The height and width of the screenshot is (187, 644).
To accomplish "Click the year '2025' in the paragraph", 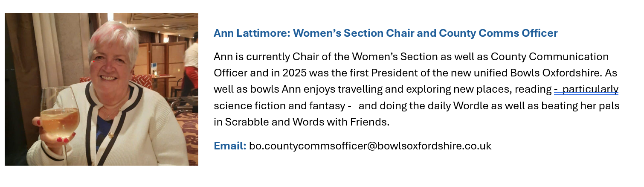I will 293,73.
